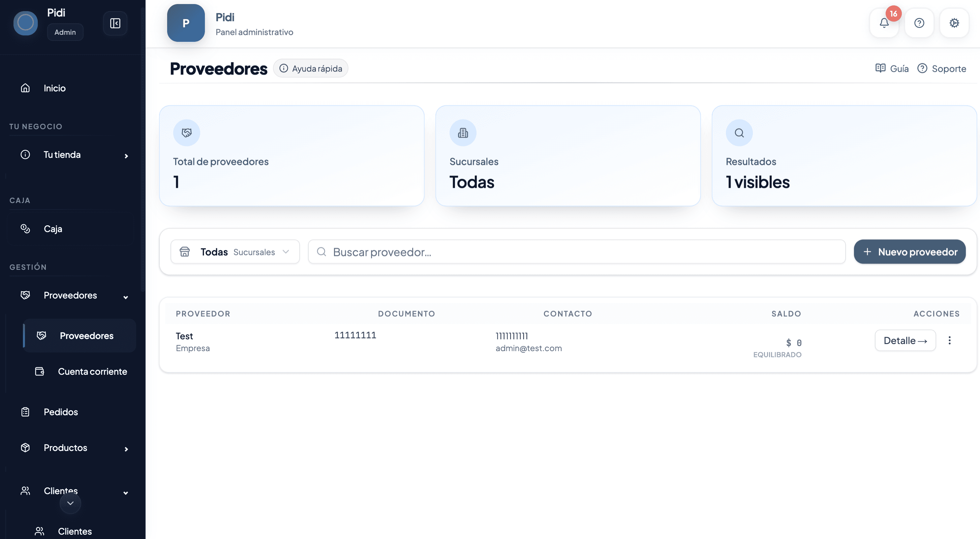Collapse the sidebar panel

coord(115,23)
